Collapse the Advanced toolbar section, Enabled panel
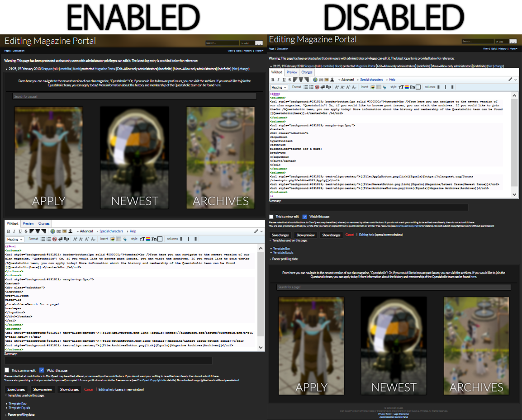The image size is (522, 420). [85, 231]
